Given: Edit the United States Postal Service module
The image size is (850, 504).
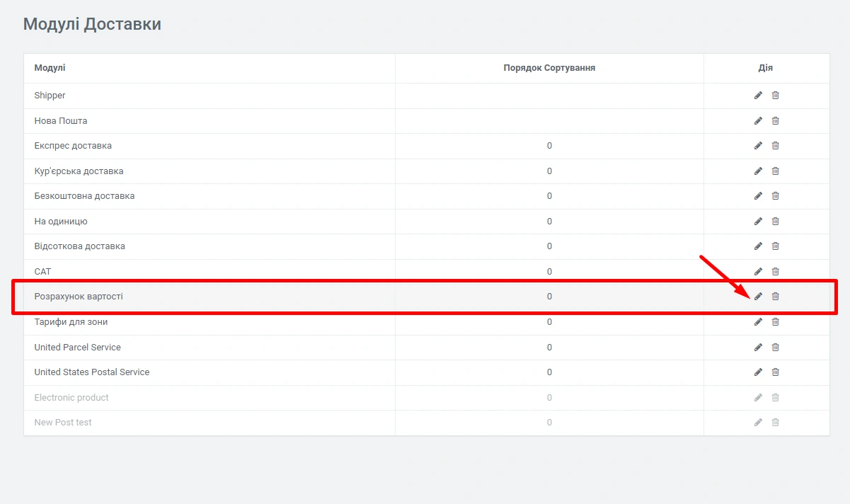Looking at the screenshot, I should pos(758,372).
